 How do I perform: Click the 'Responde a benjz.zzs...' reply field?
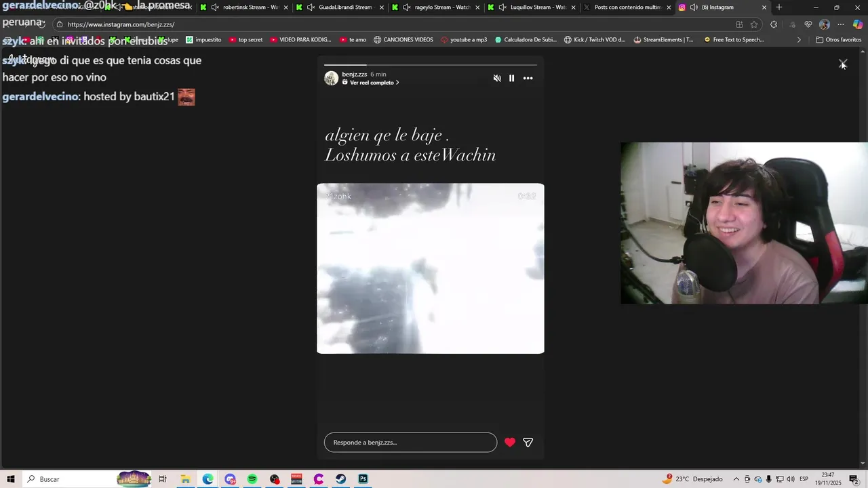point(410,443)
